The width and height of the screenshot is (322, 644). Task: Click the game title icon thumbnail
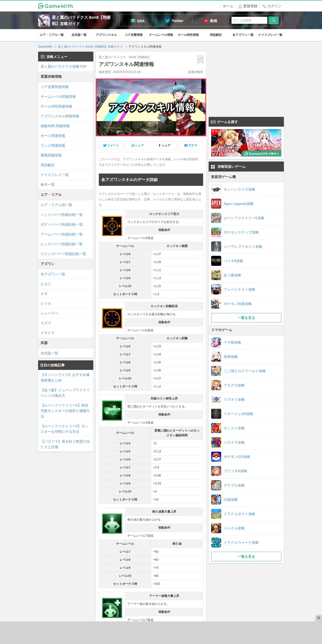click(x=44, y=20)
